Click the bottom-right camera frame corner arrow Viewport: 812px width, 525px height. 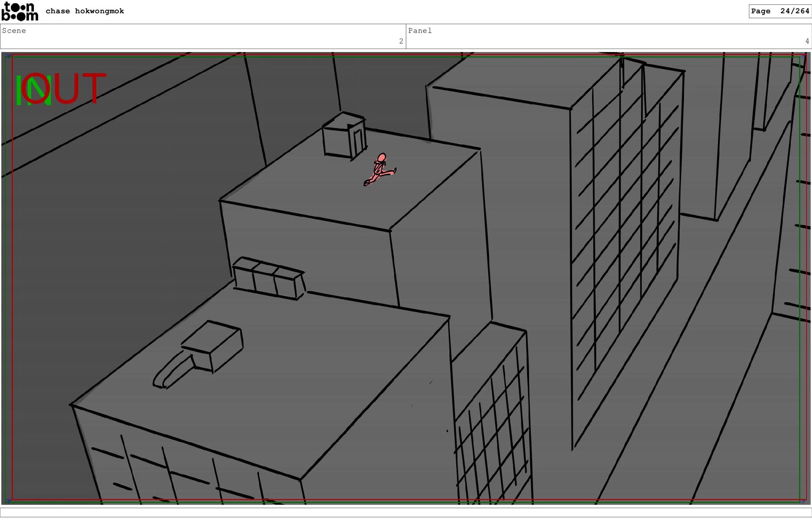[803, 501]
